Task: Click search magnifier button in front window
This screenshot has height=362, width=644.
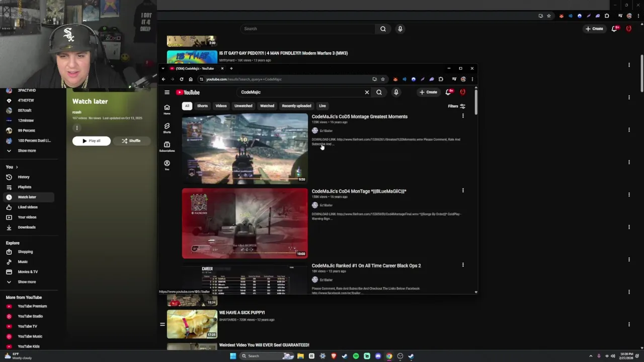Action: [379, 93]
